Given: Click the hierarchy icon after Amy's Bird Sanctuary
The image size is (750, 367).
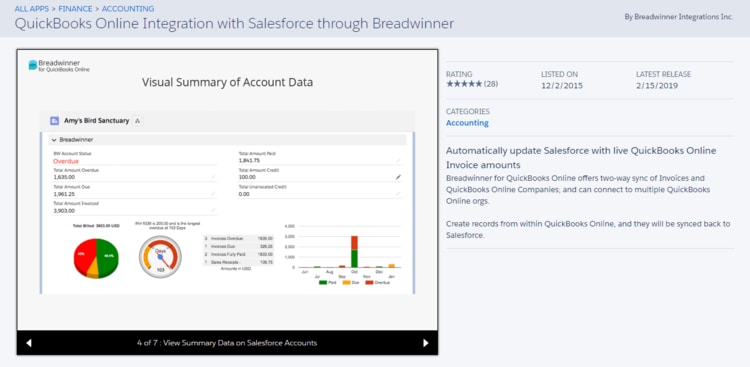Looking at the screenshot, I should [138, 121].
